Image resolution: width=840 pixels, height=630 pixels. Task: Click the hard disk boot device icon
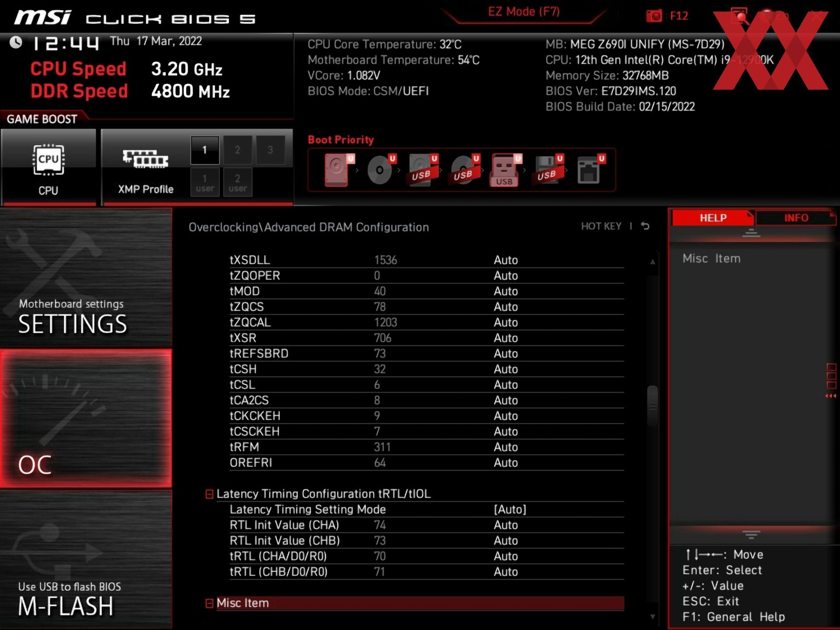coord(339,170)
